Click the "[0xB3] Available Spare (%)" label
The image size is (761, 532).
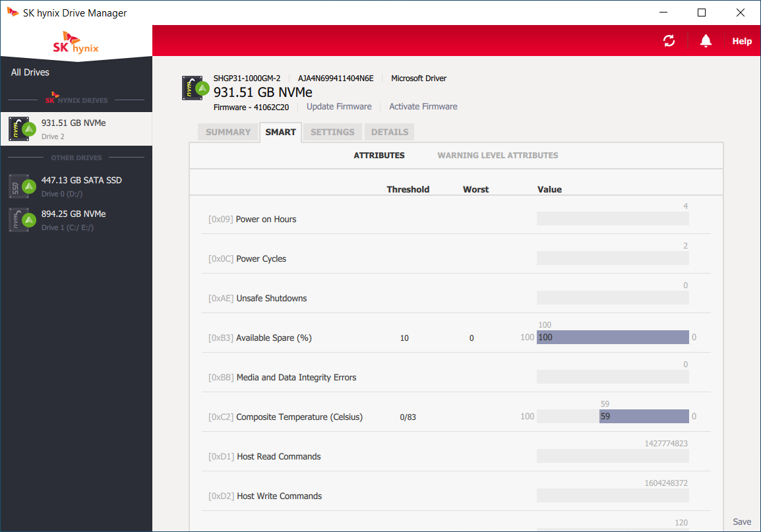click(x=260, y=338)
